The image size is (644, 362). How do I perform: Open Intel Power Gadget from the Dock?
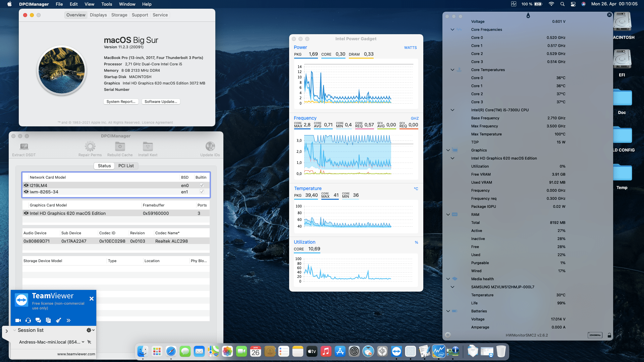(x=438, y=351)
